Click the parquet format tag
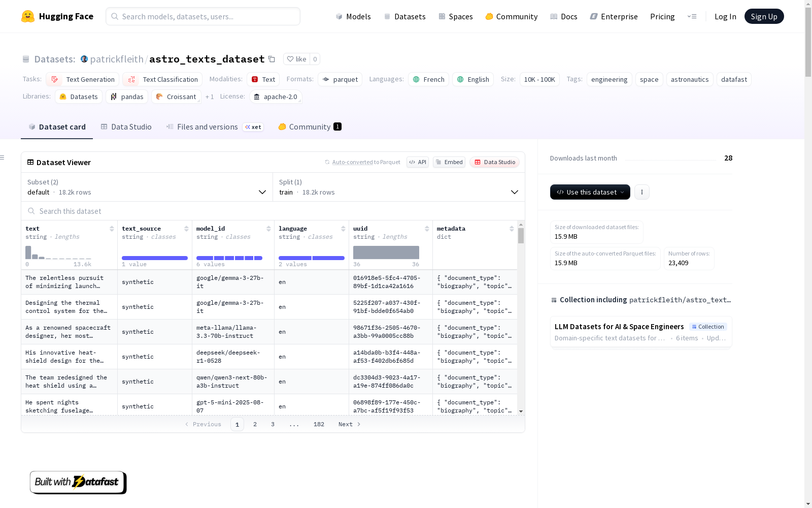The width and height of the screenshot is (812, 508). point(340,79)
